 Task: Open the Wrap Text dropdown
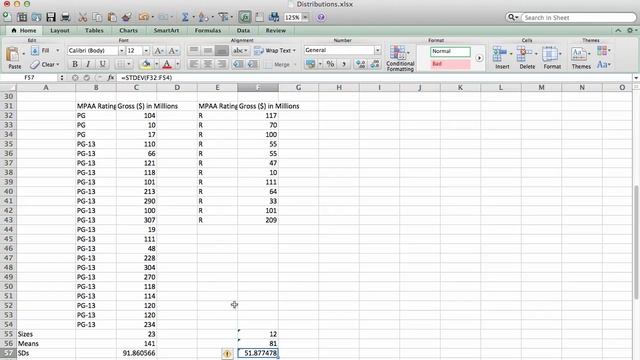(x=294, y=51)
